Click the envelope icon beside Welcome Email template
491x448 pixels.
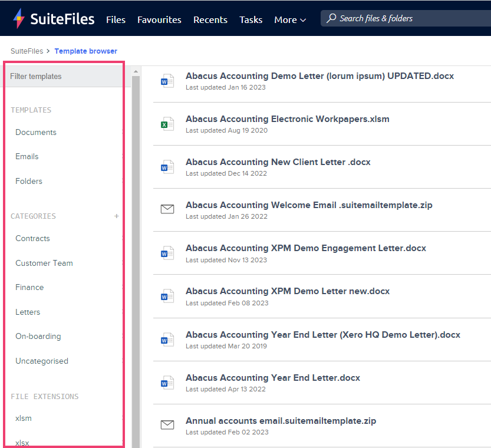click(x=167, y=209)
